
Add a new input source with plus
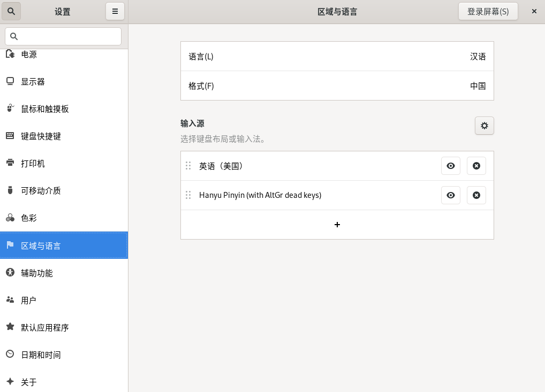[x=337, y=225]
